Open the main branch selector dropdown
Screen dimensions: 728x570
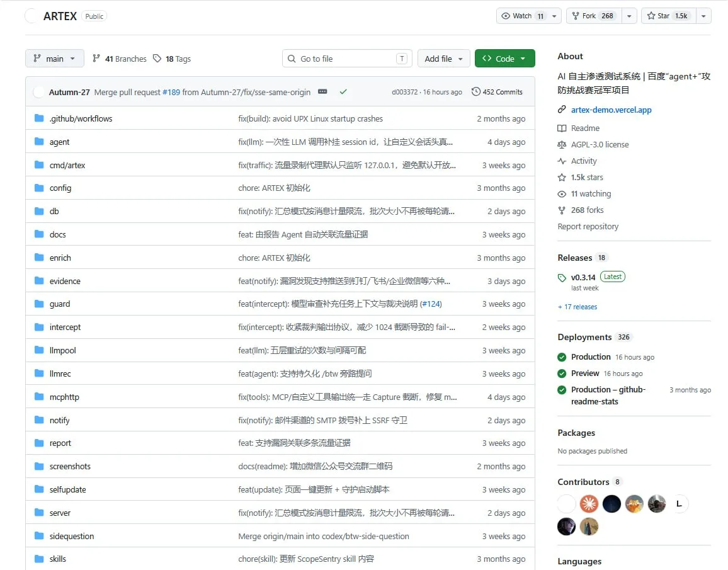[x=54, y=59]
